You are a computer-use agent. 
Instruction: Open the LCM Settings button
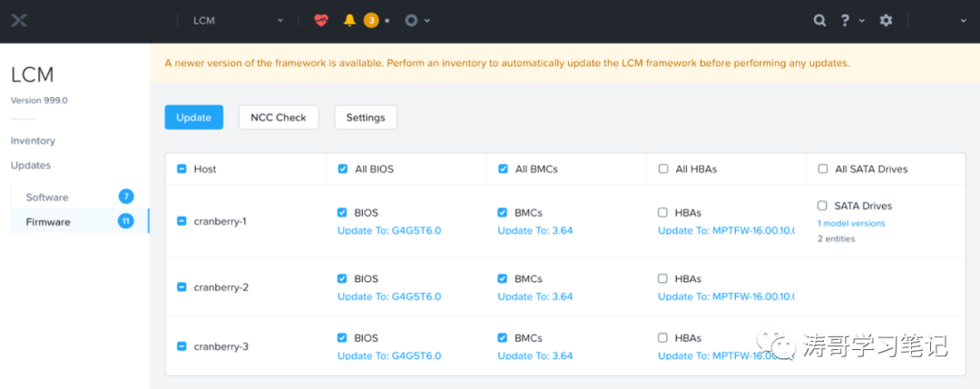(x=366, y=117)
